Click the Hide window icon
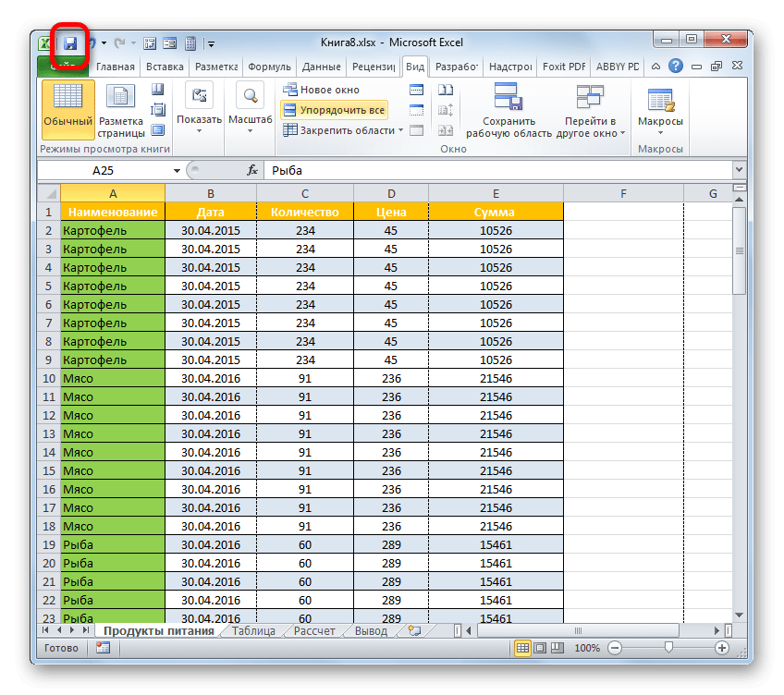The height and width of the screenshot is (695, 784). (x=416, y=110)
